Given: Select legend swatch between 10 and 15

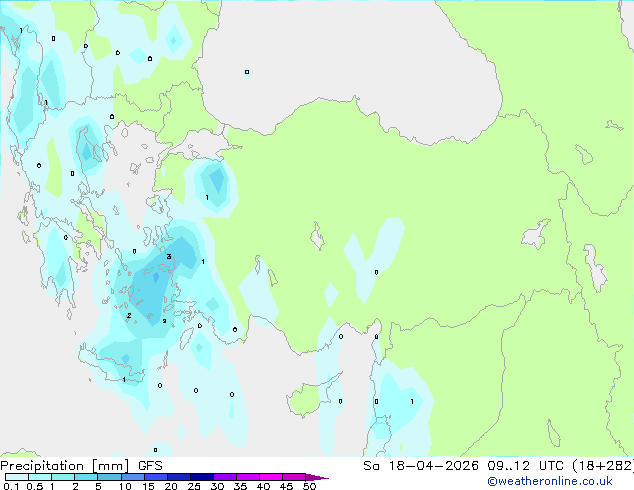Looking at the screenshot, I should coord(133,477).
